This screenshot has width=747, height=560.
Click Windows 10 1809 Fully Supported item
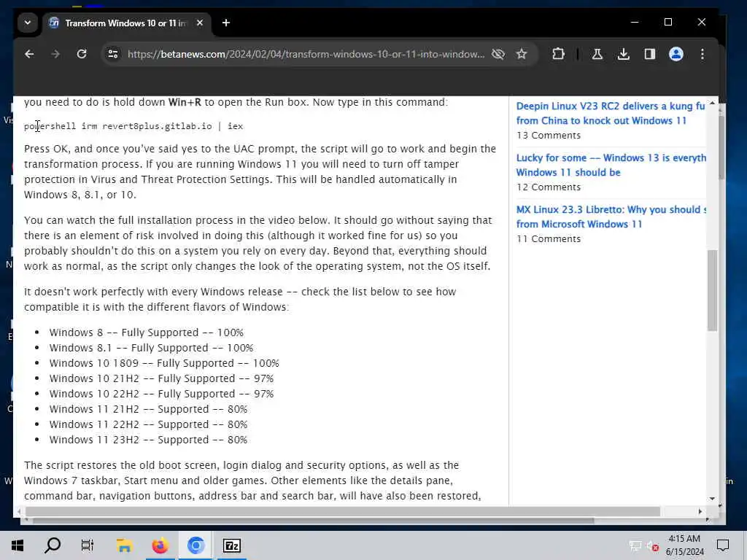(164, 363)
